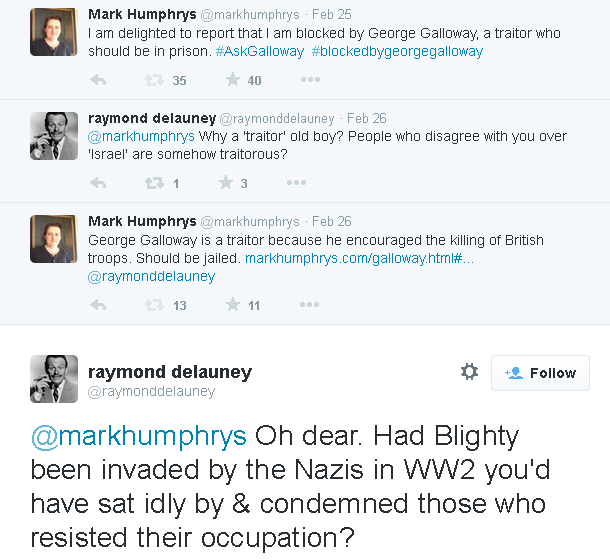Open the gear settings menu

(x=469, y=372)
